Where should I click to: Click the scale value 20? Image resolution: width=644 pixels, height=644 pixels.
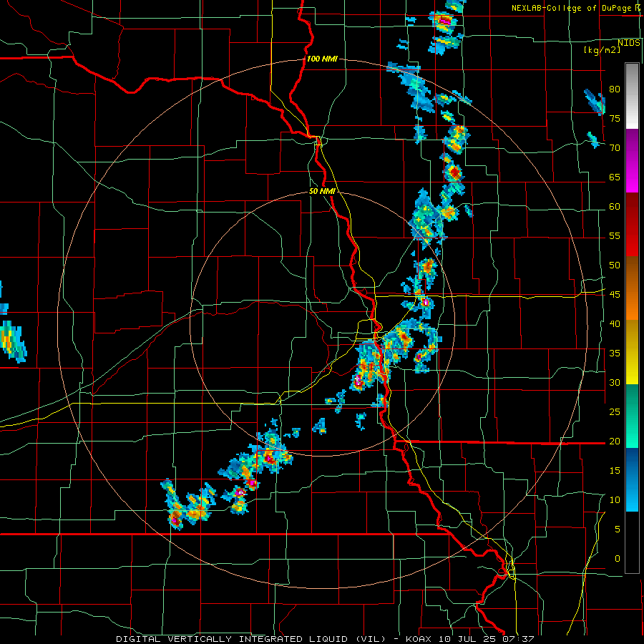[x=615, y=441]
